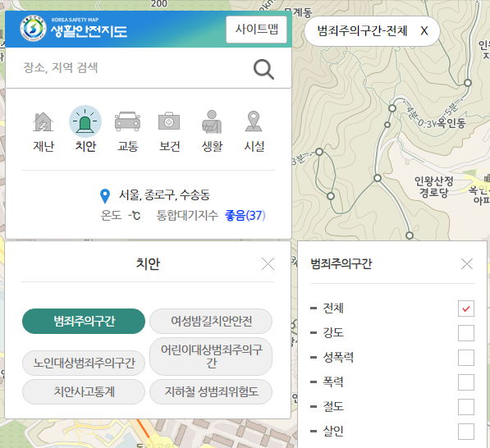This screenshot has height=448, width=490.
Task: Click the blue location pin next to 서울
Action: pyautogui.click(x=105, y=196)
